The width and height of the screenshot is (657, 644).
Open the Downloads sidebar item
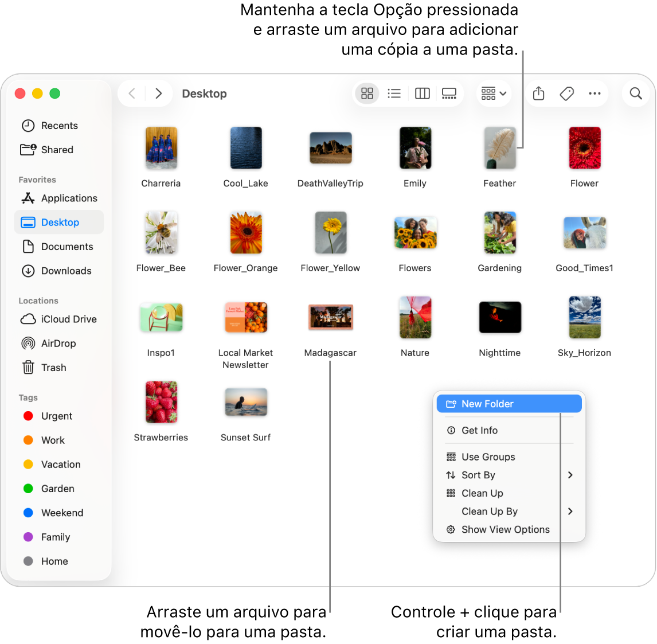pos(66,271)
